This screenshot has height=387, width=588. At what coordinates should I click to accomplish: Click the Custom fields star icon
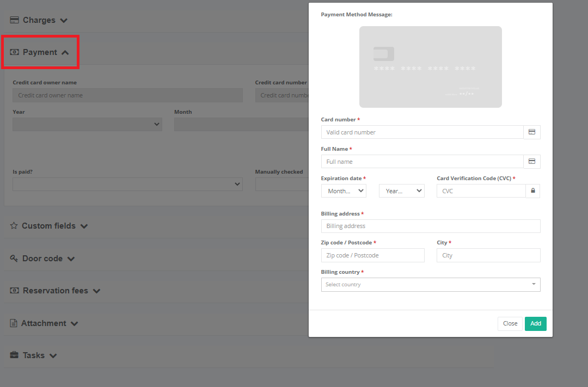(14, 226)
